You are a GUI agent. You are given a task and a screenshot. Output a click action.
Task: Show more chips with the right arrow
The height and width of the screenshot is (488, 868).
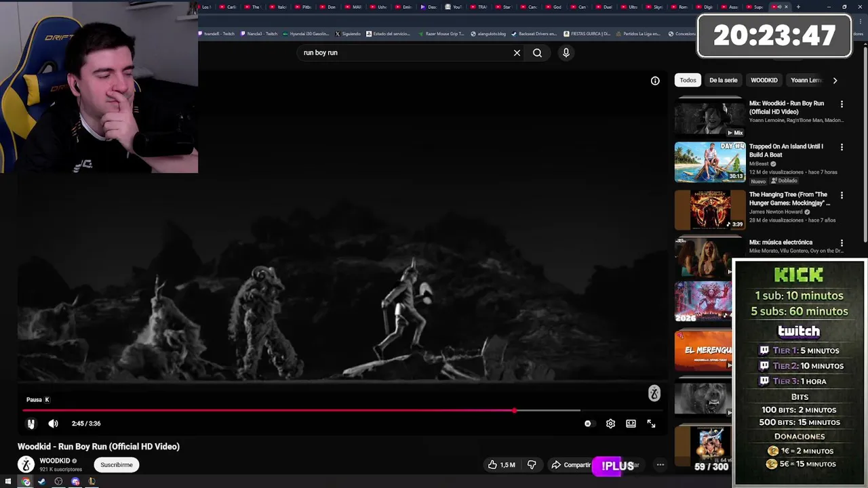pyautogui.click(x=835, y=80)
